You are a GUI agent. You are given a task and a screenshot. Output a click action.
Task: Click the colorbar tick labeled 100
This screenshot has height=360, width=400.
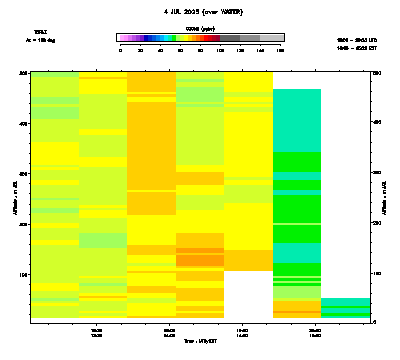click(x=220, y=50)
